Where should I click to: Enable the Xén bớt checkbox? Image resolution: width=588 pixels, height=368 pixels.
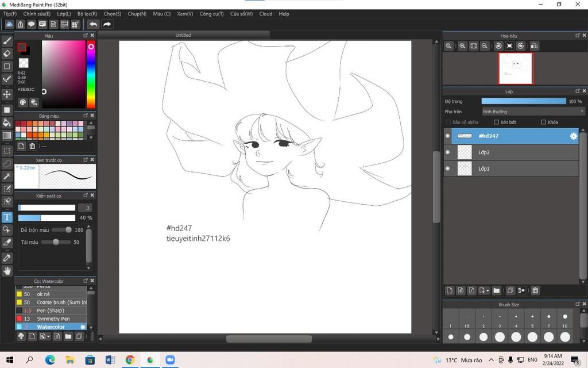pyautogui.click(x=496, y=122)
